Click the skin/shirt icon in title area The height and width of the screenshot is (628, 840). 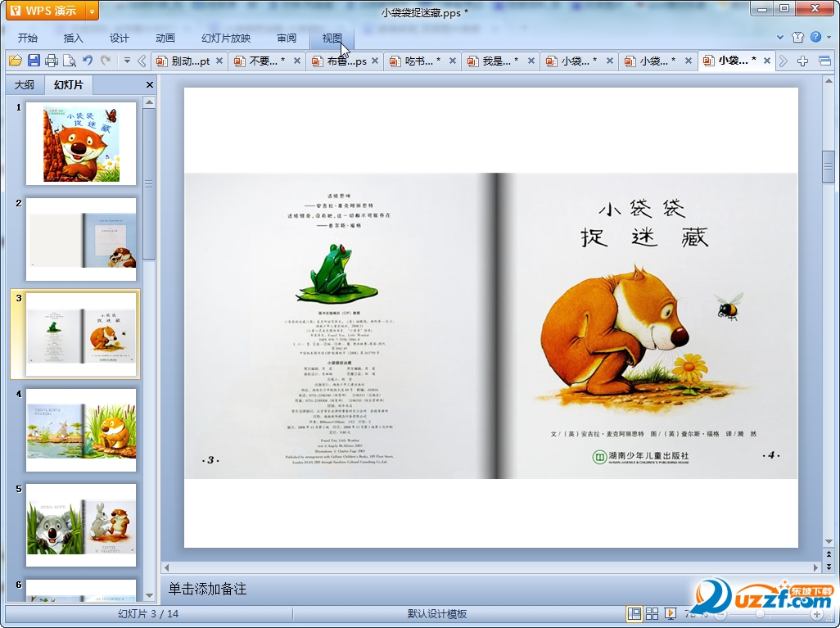pyautogui.click(x=797, y=37)
